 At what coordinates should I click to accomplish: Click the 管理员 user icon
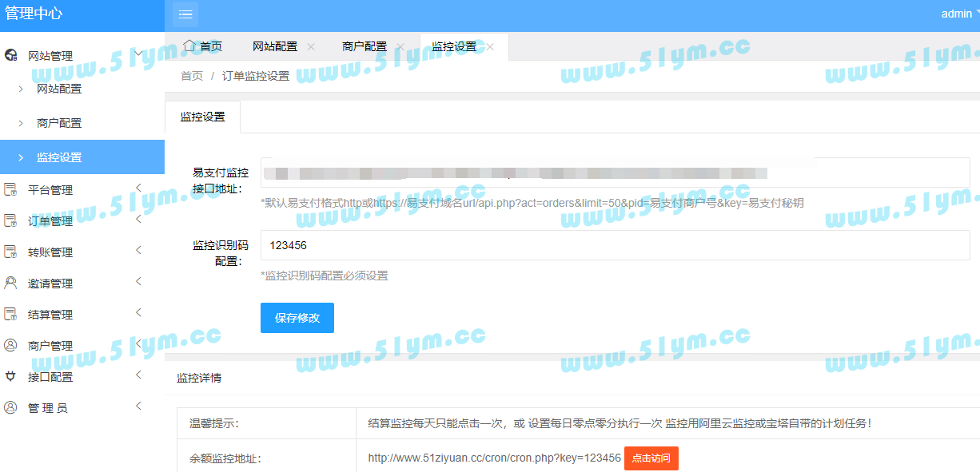[x=11, y=408]
